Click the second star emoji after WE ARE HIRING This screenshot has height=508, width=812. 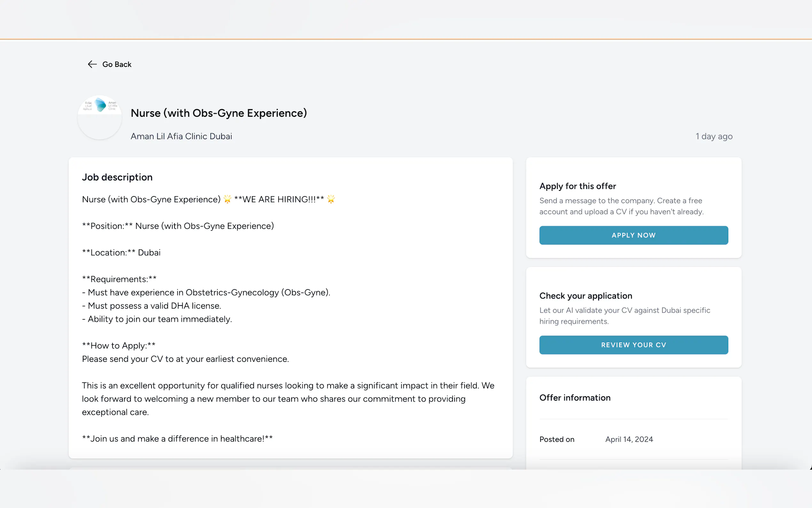point(331,199)
